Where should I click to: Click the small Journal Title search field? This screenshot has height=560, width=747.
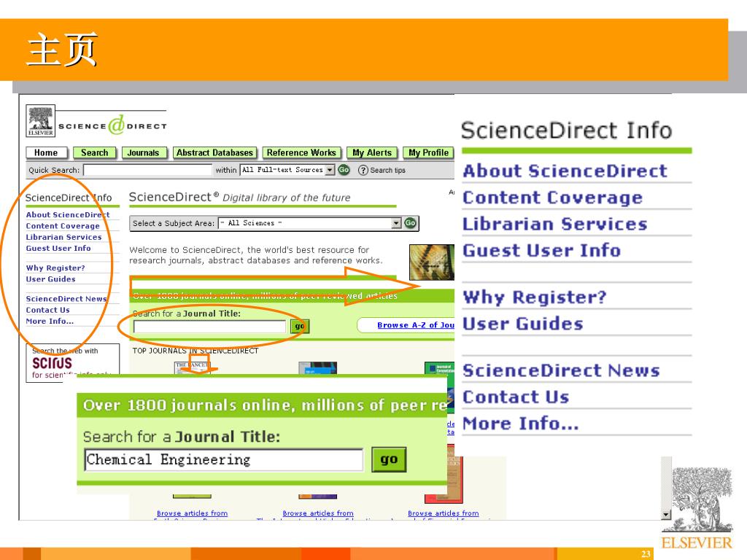[209, 326]
